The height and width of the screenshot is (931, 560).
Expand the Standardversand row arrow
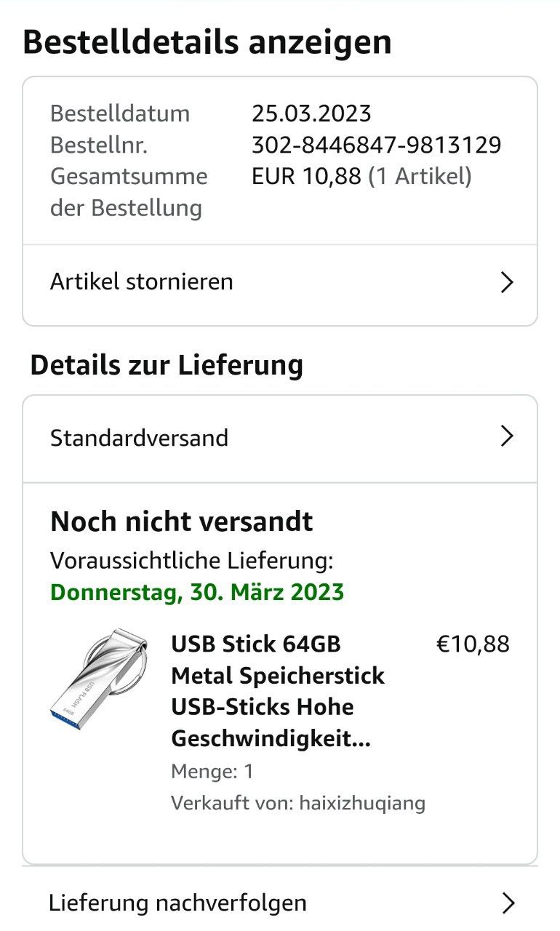(508, 437)
